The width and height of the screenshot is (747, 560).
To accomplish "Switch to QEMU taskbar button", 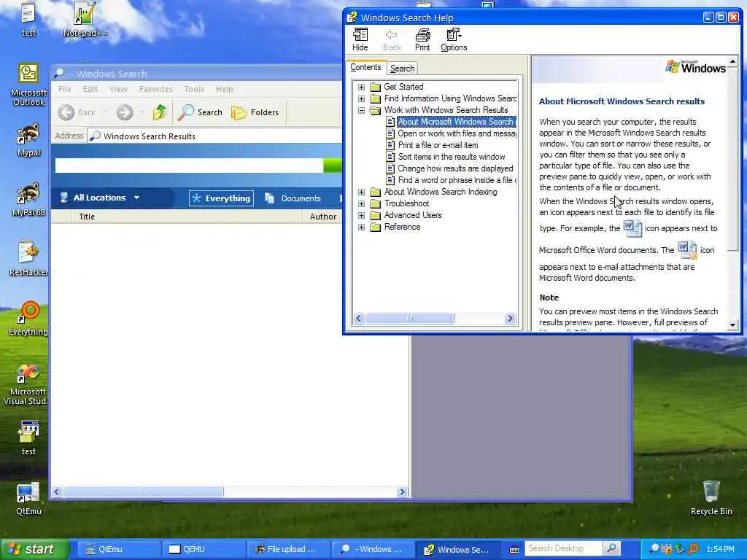I will pos(204,549).
